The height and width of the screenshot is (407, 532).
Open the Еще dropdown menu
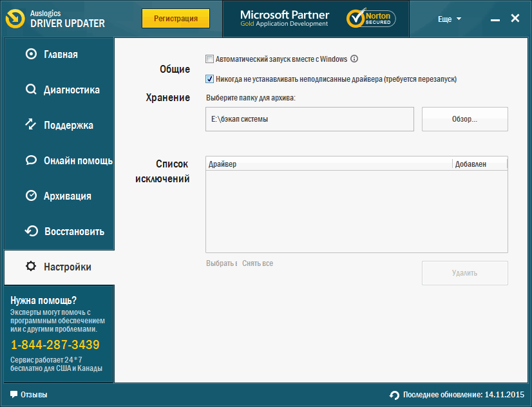(450, 19)
